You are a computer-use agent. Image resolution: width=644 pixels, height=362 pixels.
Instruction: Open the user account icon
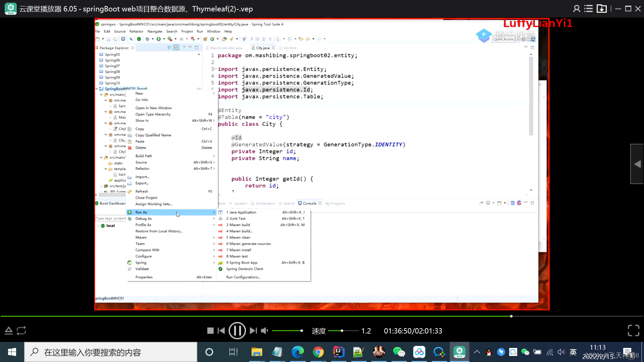tap(576, 9)
